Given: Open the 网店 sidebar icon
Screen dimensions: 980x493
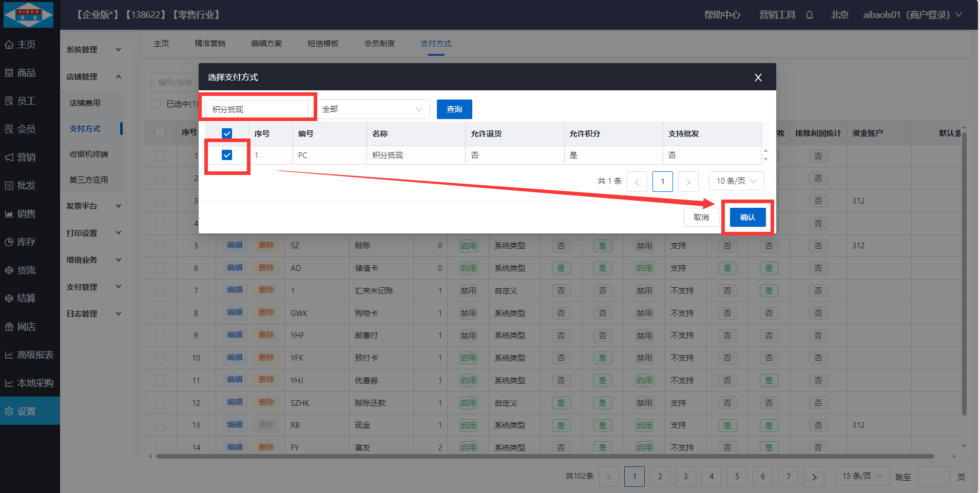Looking at the screenshot, I should 9,327.
